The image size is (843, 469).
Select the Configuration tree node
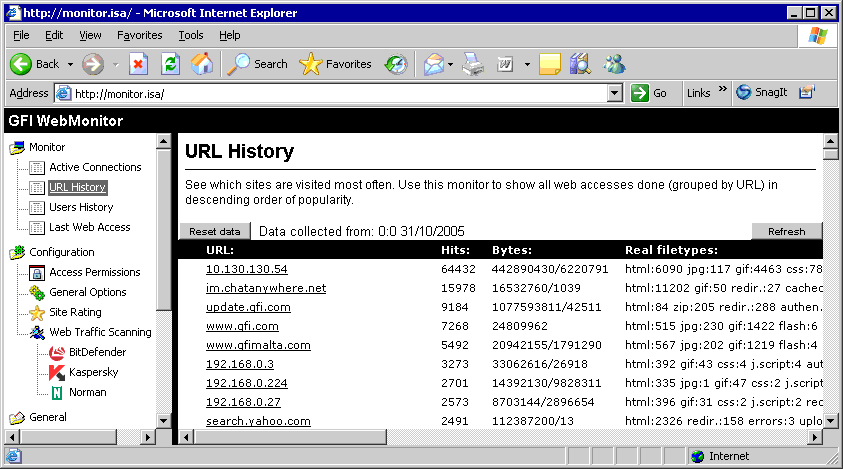[x=61, y=252]
